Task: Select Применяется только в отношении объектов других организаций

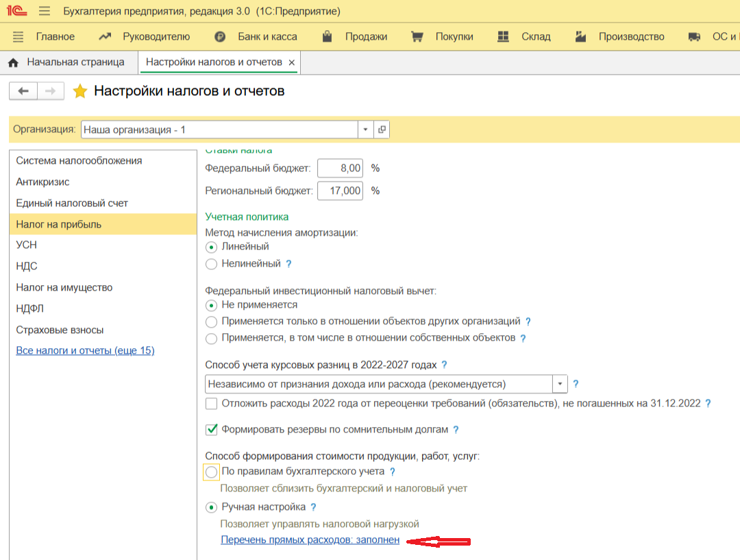Action: [212, 322]
